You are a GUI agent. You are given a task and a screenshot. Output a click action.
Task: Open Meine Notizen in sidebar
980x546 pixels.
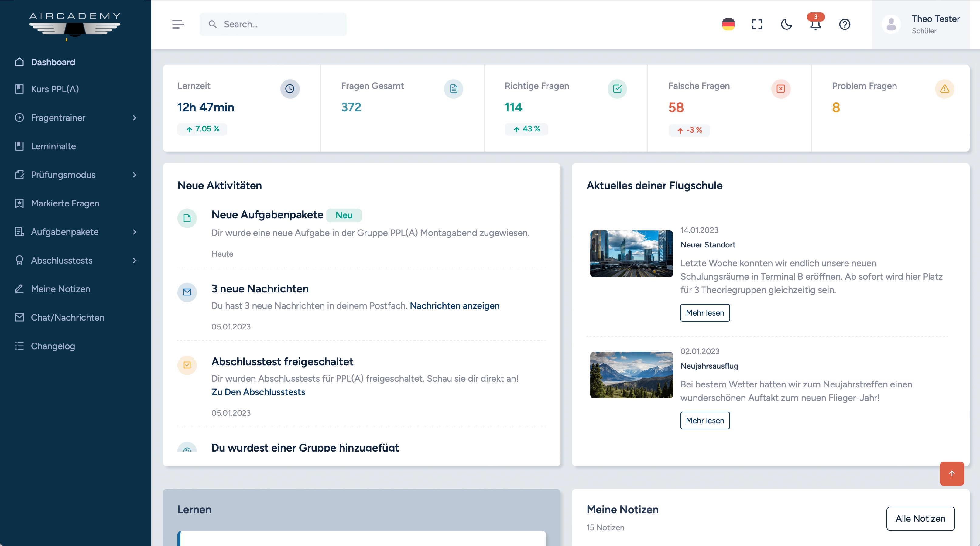click(60, 288)
